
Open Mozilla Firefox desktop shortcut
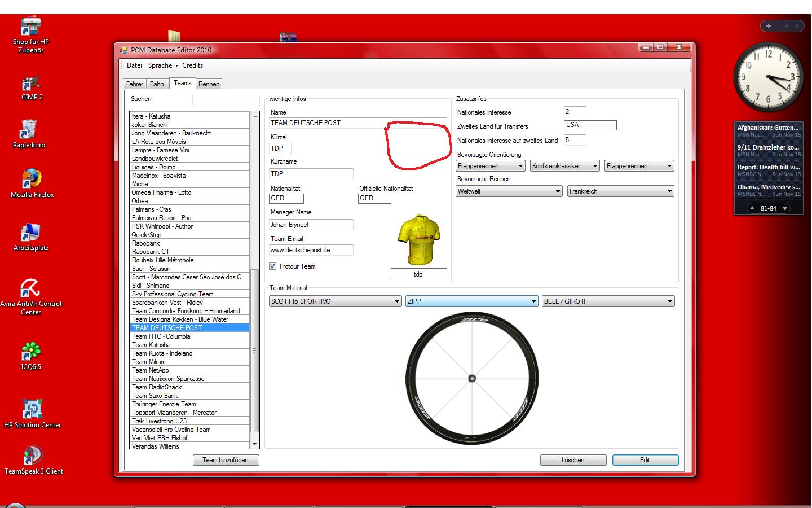coord(32,179)
